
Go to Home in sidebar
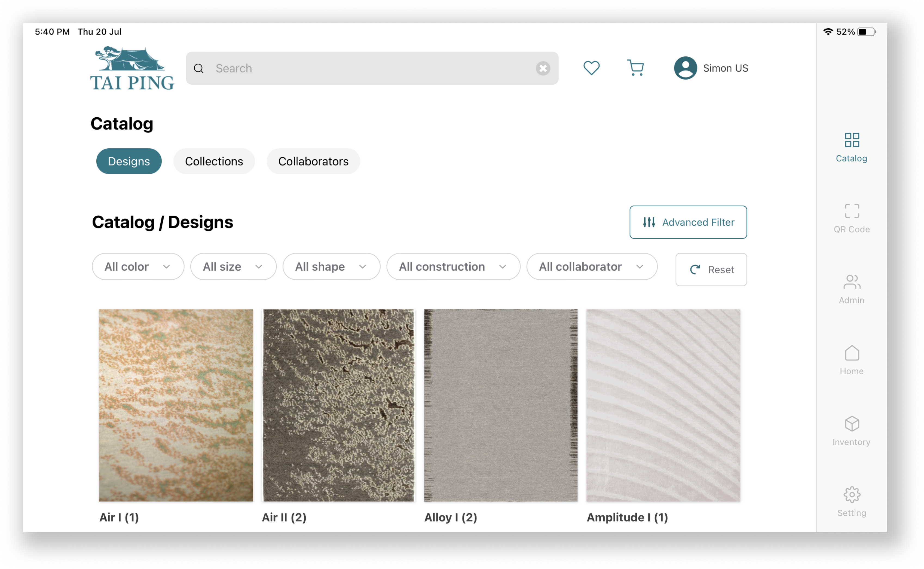[x=851, y=360]
